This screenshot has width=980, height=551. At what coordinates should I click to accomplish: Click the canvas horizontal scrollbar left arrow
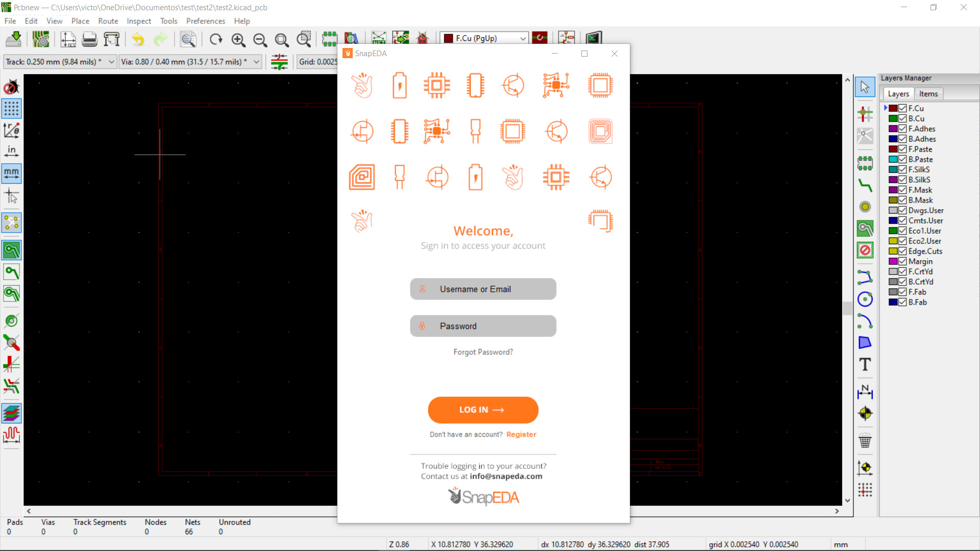coord(29,511)
